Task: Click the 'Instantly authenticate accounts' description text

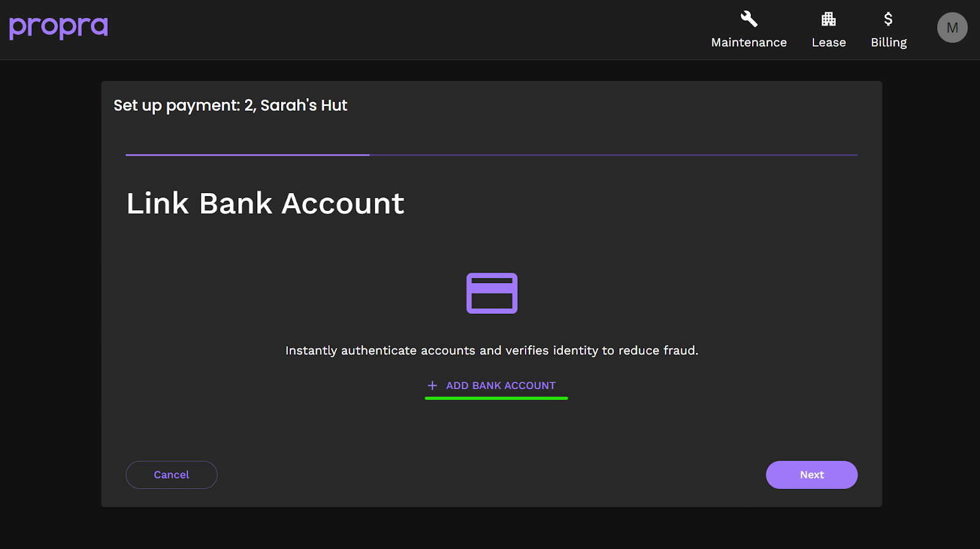Action: pos(492,350)
